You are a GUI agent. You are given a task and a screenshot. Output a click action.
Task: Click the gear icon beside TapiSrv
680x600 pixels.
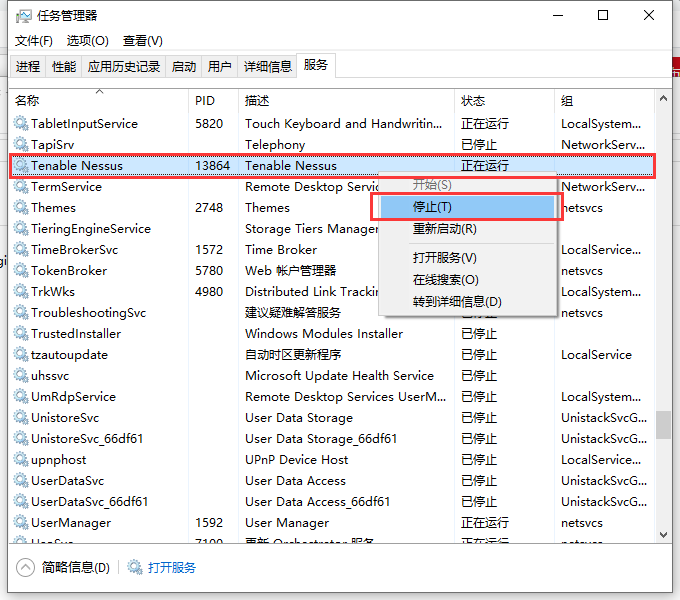[21, 144]
